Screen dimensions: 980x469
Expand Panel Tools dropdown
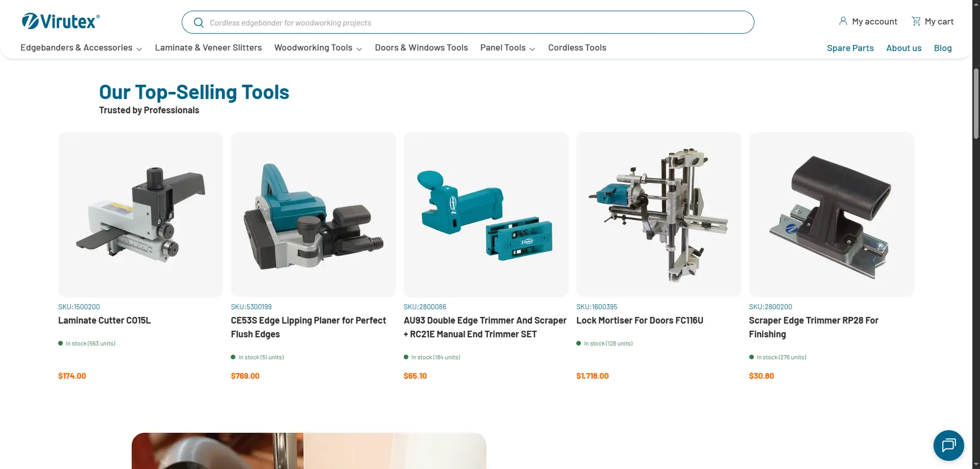coord(507,47)
